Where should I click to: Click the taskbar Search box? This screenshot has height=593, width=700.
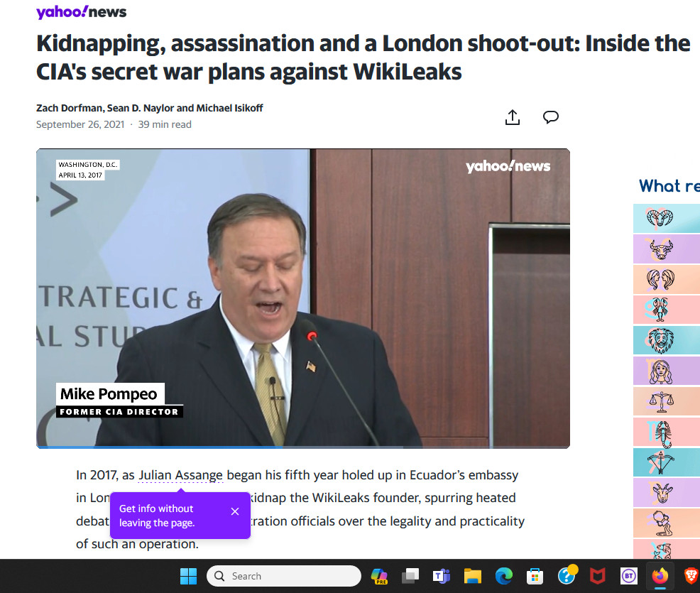[283, 576]
